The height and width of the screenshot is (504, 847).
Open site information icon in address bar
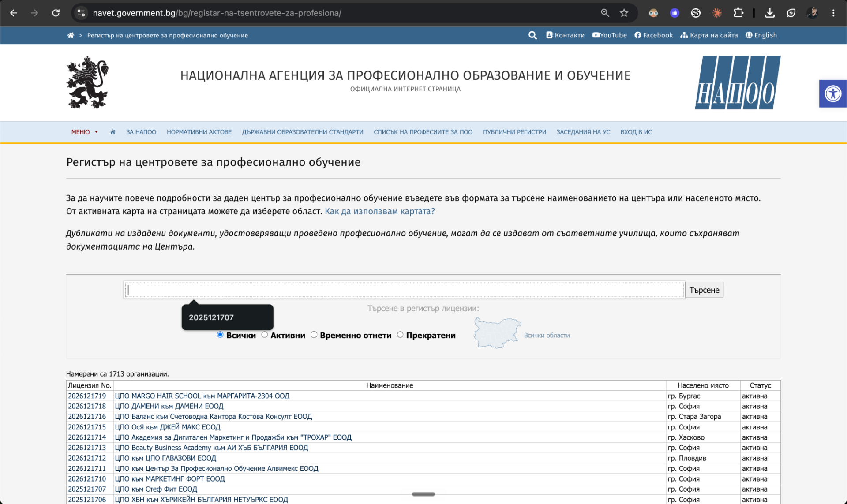coord(81,13)
